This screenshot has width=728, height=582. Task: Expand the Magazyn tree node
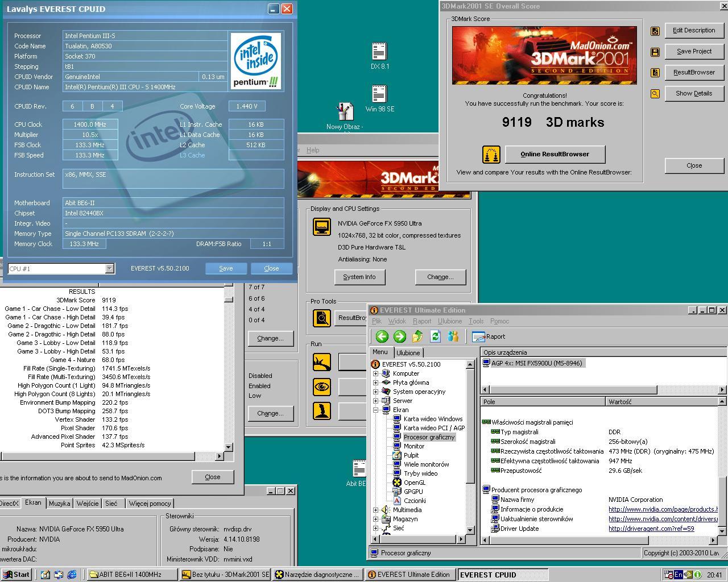(x=375, y=519)
